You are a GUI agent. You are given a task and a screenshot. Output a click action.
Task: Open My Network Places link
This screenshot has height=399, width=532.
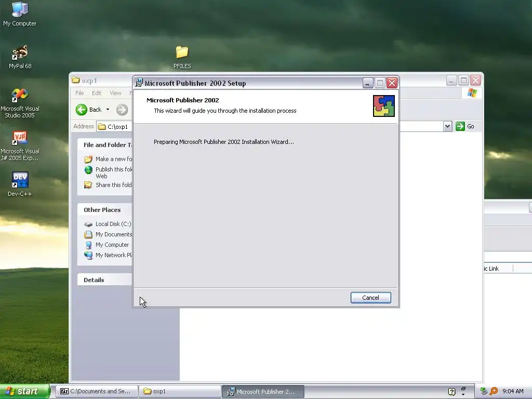108,255
